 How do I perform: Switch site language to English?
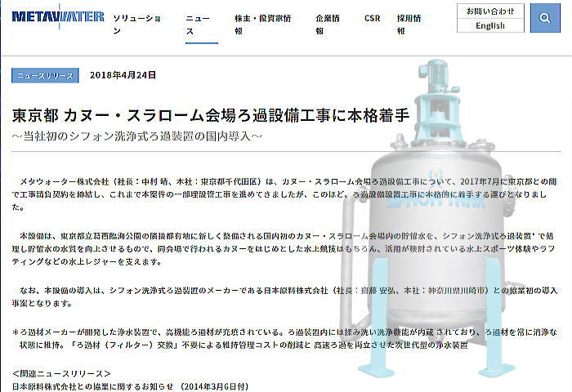[x=490, y=25]
